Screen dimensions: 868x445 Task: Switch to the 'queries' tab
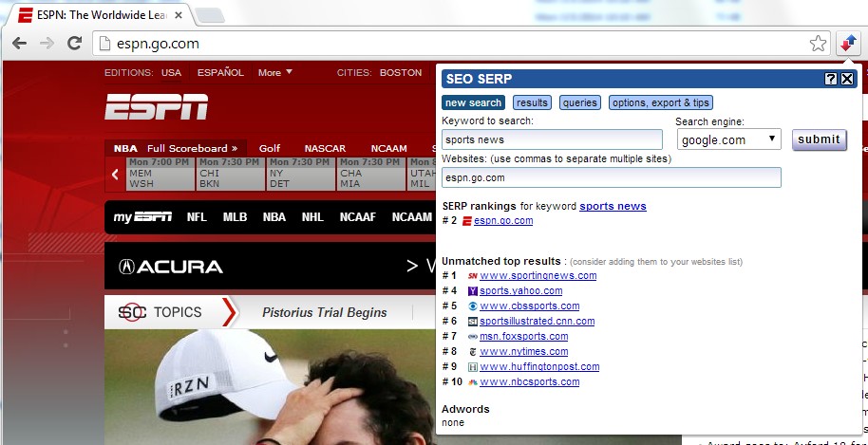coord(580,102)
